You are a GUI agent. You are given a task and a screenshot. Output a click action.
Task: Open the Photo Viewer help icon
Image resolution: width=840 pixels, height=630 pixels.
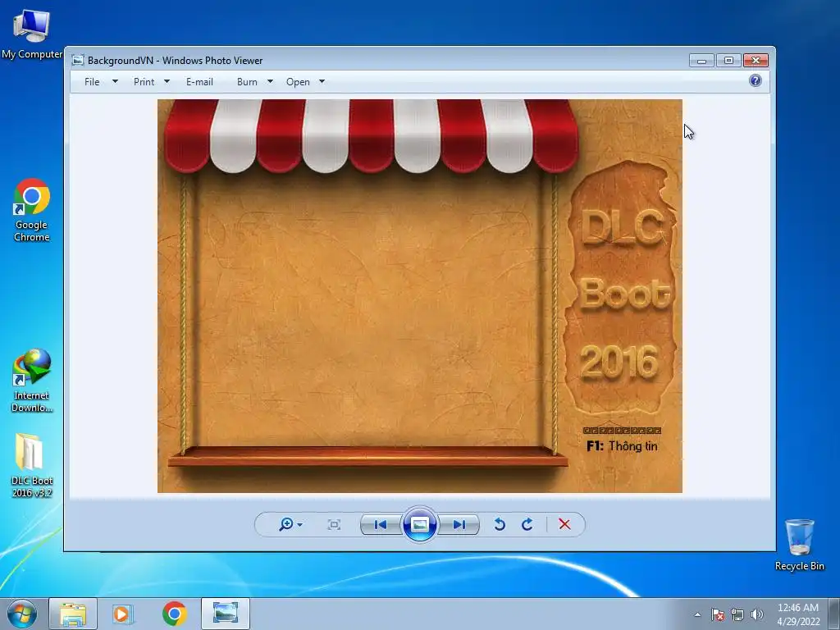(x=756, y=80)
